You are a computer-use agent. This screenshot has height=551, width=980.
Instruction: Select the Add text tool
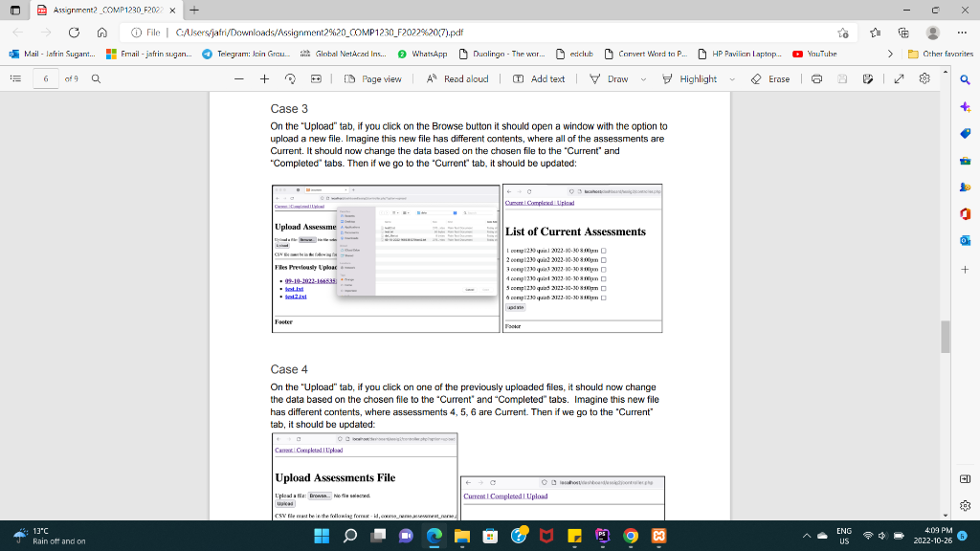tap(540, 80)
